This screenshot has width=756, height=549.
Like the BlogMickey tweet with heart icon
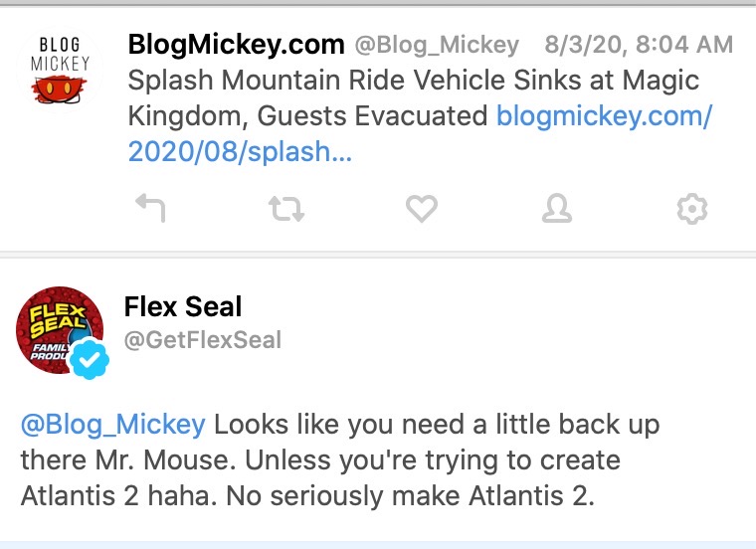(x=422, y=208)
